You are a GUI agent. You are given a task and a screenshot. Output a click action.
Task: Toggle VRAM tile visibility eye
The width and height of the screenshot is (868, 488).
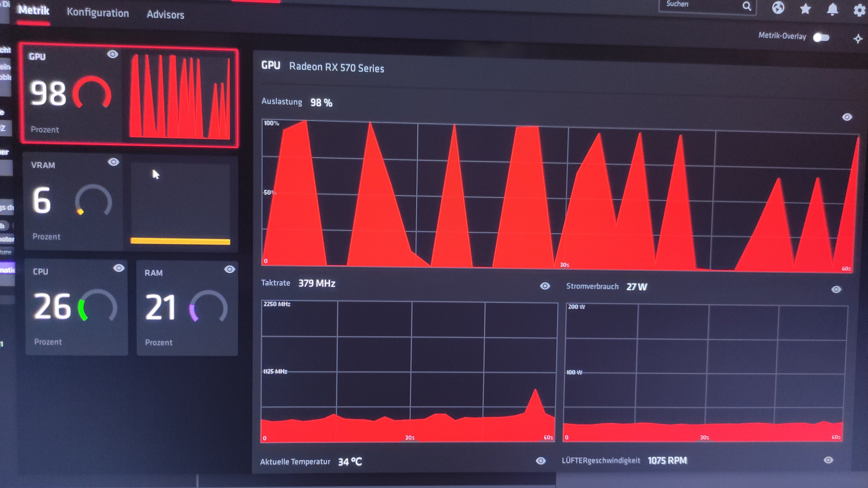coord(113,162)
